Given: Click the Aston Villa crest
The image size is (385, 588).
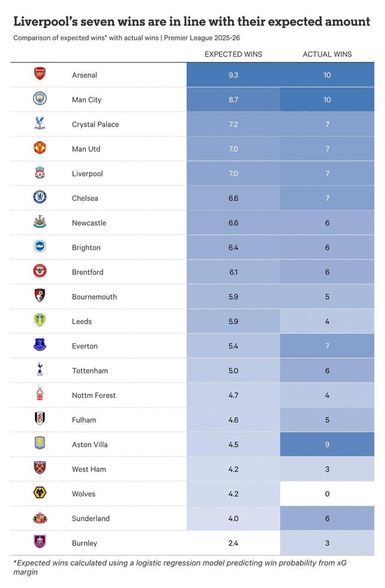Looking at the screenshot, I should tap(39, 444).
